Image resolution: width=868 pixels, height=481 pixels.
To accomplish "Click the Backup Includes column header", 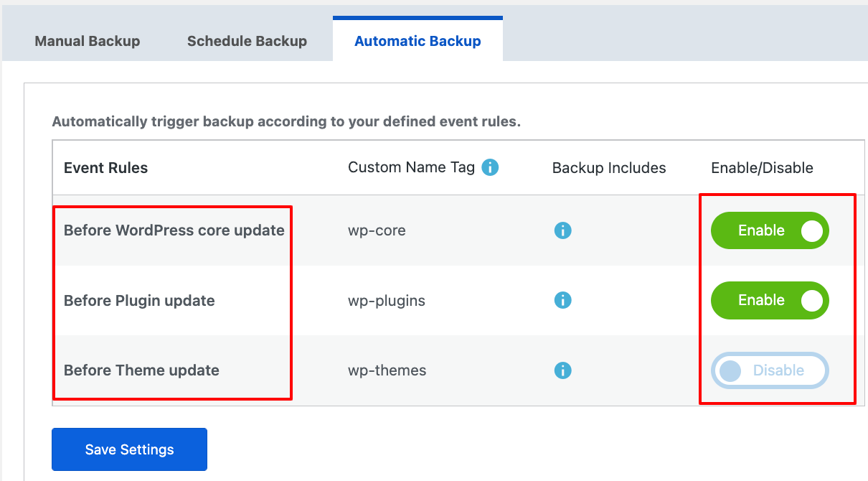I will tap(608, 167).
